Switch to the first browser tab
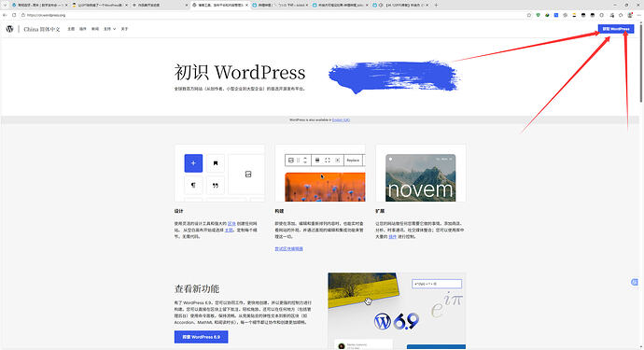This screenshot has height=350, width=644. (x=39, y=5)
